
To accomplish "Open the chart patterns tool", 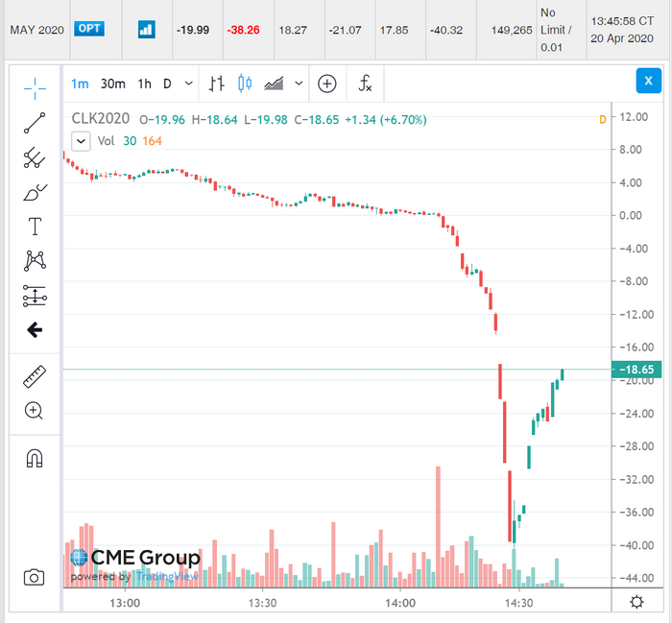I will pos(35,260).
